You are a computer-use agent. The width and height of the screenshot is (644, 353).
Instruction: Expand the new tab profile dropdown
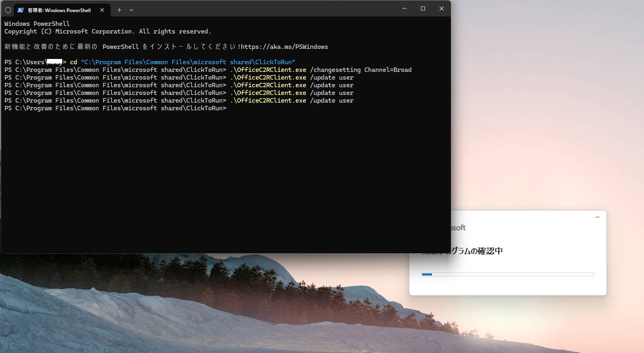click(x=131, y=10)
